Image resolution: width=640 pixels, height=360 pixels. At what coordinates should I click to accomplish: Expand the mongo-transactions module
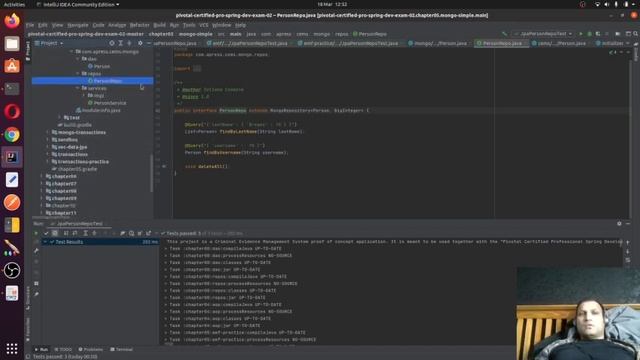(x=48, y=132)
